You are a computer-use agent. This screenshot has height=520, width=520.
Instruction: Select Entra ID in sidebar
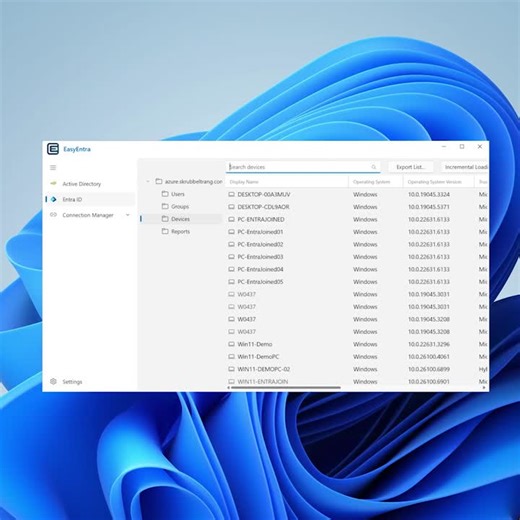[x=90, y=199]
